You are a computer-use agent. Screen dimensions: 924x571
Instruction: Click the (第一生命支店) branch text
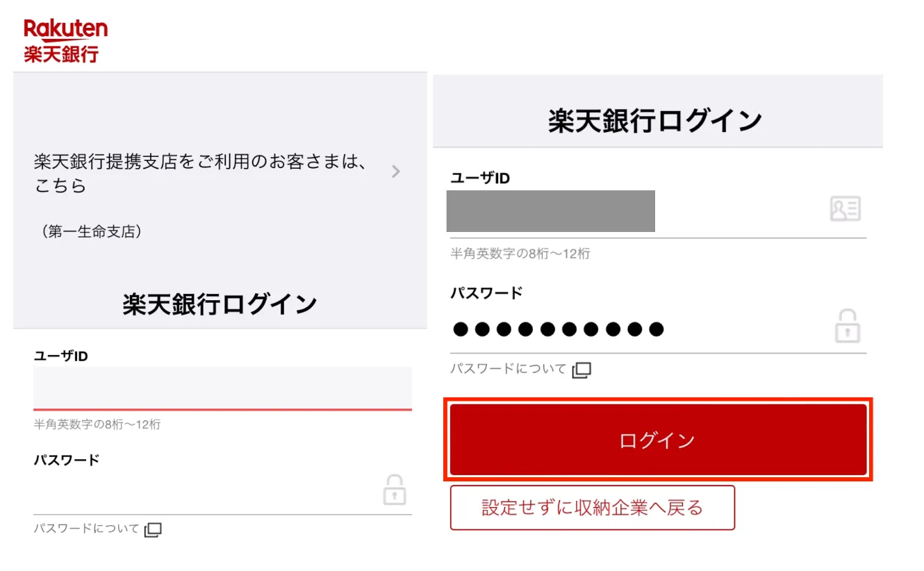tap(91, 232)
